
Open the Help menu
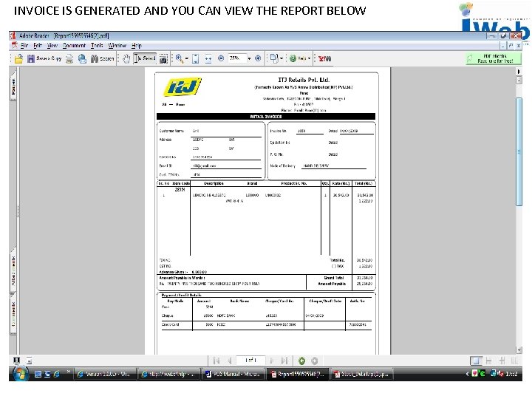[x=137, y=46]
